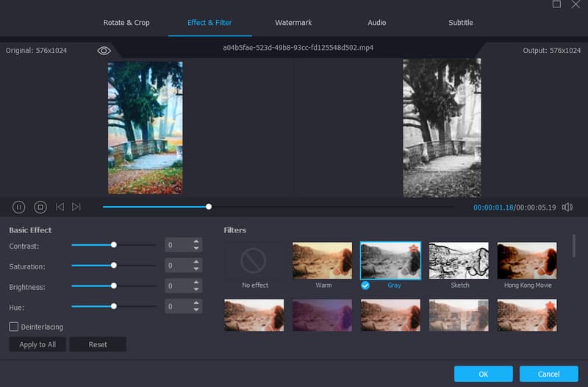Screen dimensions: 588x387
Task: Skip to the next frame
Action: coord(76,207)
